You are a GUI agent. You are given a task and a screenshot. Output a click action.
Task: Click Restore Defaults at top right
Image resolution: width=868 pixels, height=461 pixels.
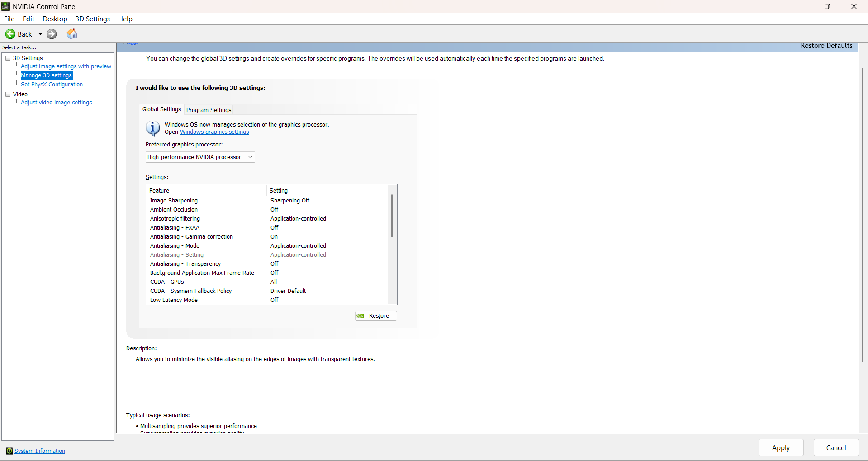826,46
